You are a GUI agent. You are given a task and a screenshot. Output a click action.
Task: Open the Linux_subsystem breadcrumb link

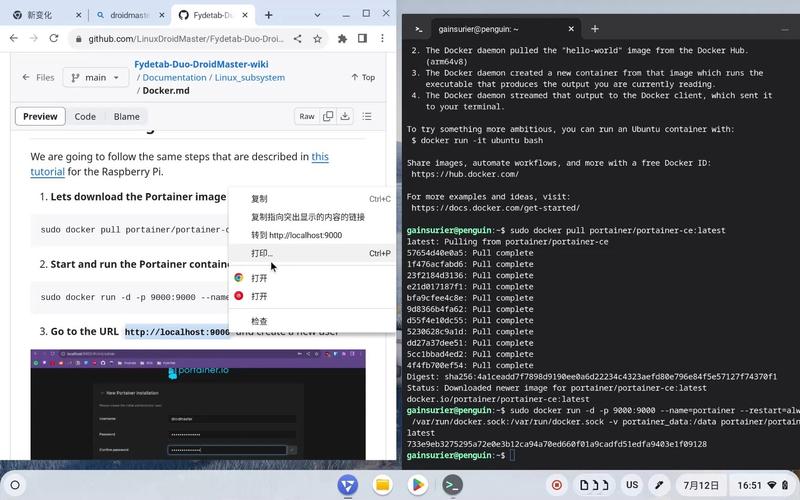(x=249, y=78)
